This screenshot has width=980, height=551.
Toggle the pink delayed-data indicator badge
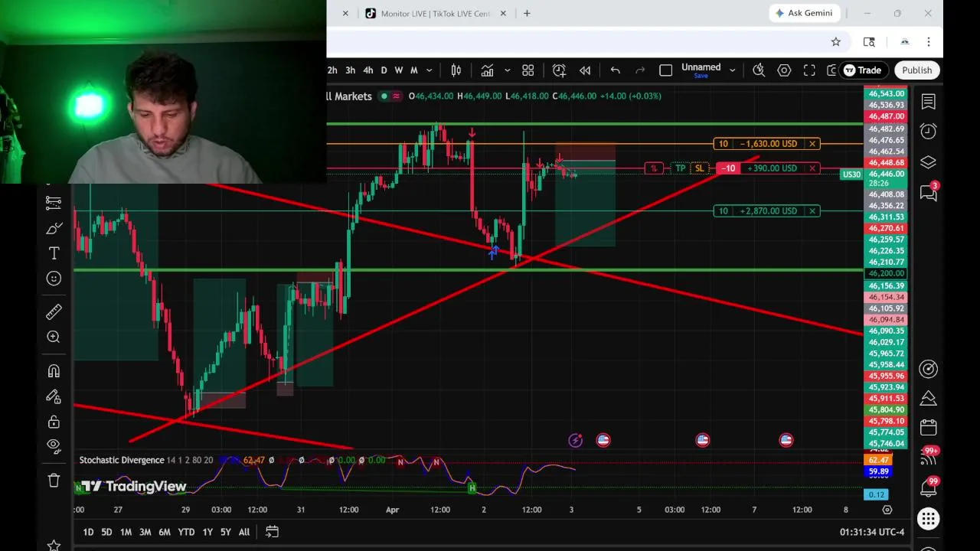coord(396,96)
